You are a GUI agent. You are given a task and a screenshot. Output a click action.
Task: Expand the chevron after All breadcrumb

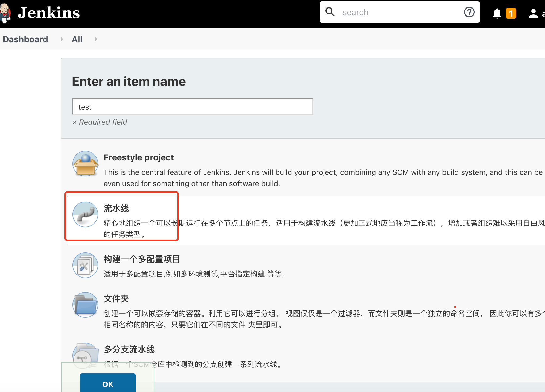point(96,39)
